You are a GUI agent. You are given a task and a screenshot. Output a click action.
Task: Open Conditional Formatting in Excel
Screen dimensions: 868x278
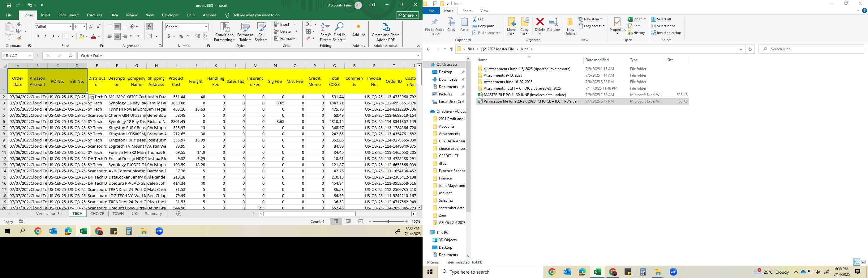pyautogui.click(x=225, y=32)
